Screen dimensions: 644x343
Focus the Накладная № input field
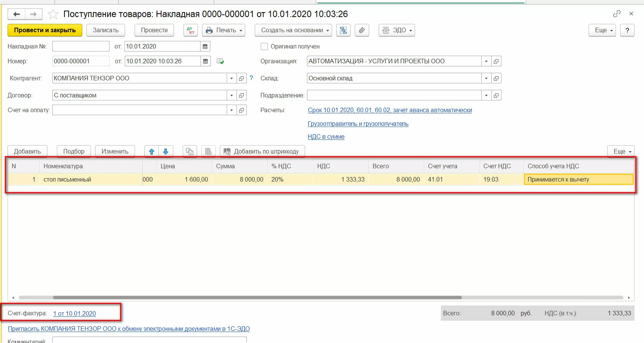[81, 46]
